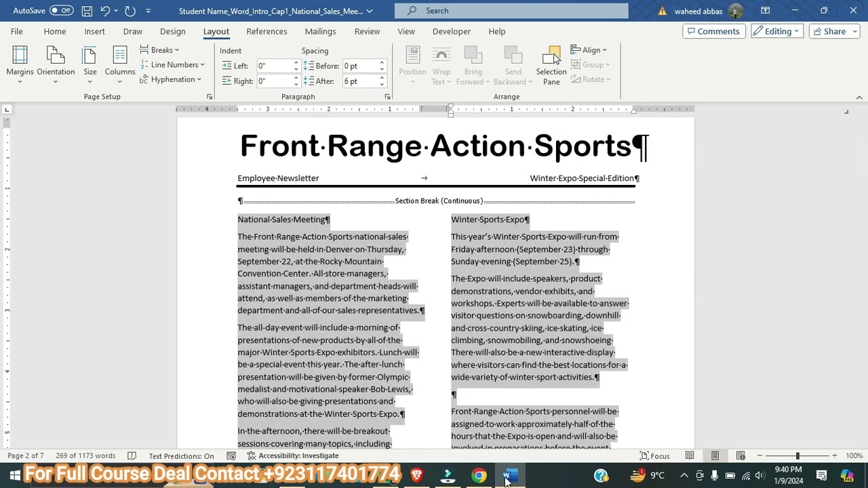Open the File tab

16,31
